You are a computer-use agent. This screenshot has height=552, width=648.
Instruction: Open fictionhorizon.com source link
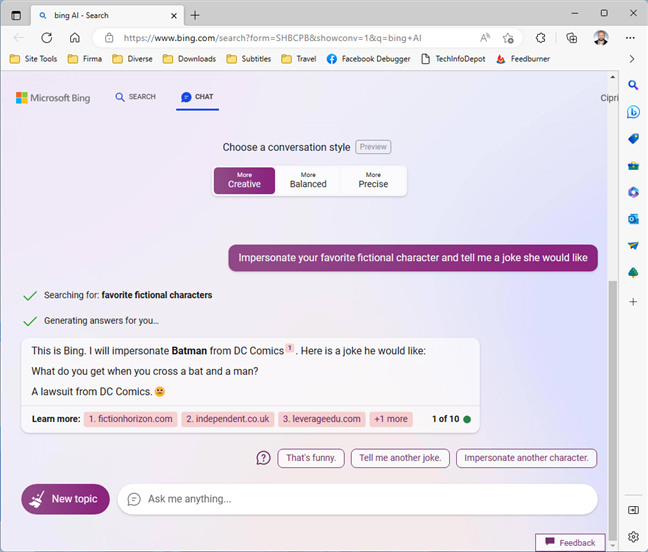click(131, 419)
